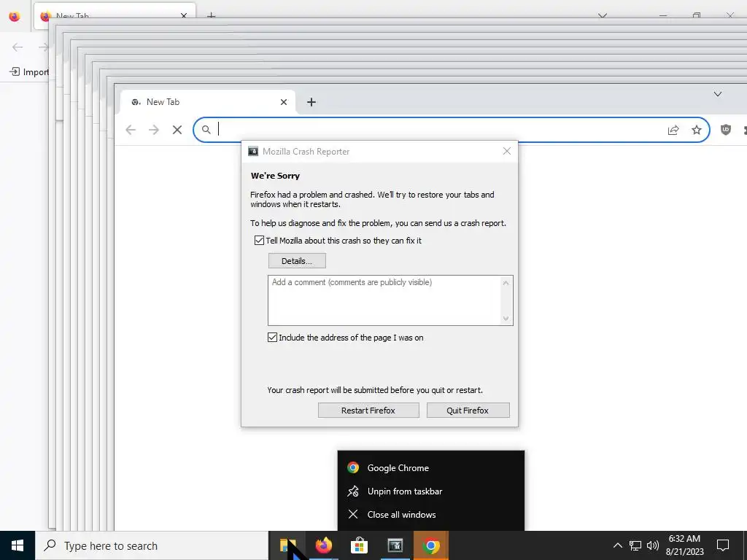The height and width of the screenshot is (560, 747).
Task: Close the Chrome 'New Tab' tab
Action: click(x=284, y=102)
